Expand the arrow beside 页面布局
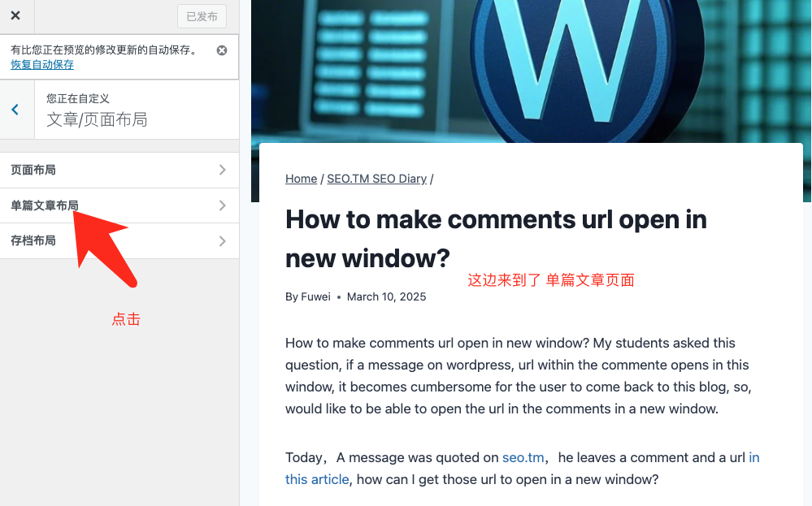Screen dimensions: 812x506 pyautogui.click(x=222, y=170)
